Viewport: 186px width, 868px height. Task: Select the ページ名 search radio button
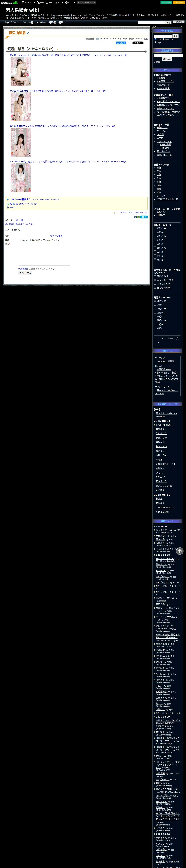pos(163,39)
